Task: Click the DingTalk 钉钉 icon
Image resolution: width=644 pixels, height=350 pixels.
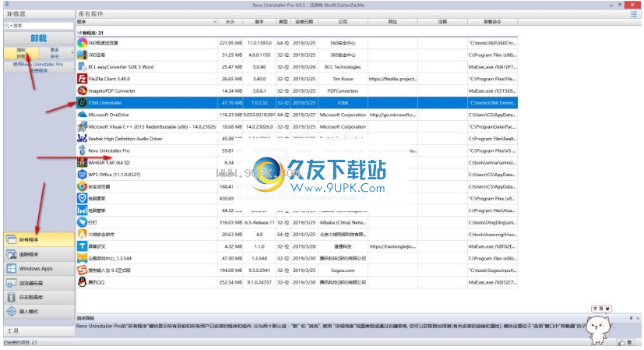Action: (x=82, y=222)
